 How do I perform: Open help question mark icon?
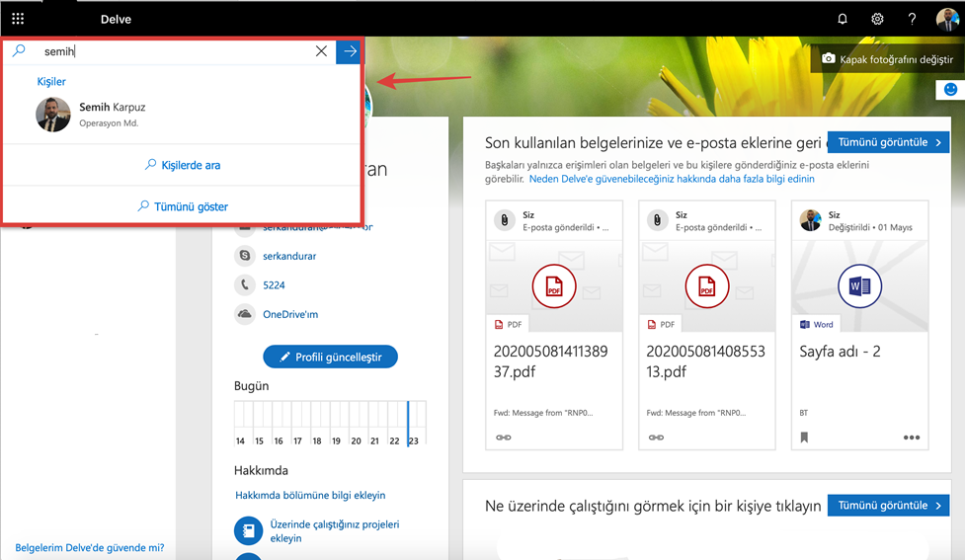pos(912,19)
